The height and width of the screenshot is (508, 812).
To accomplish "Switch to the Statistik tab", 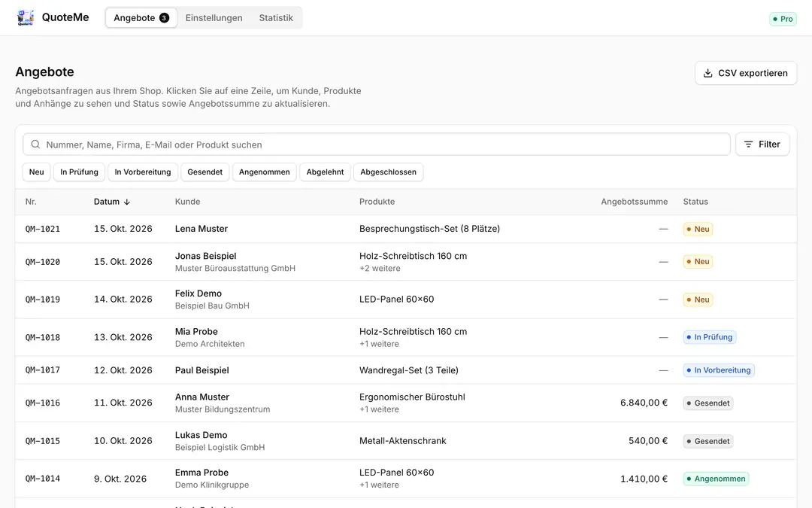I will (x=276, y=18).
